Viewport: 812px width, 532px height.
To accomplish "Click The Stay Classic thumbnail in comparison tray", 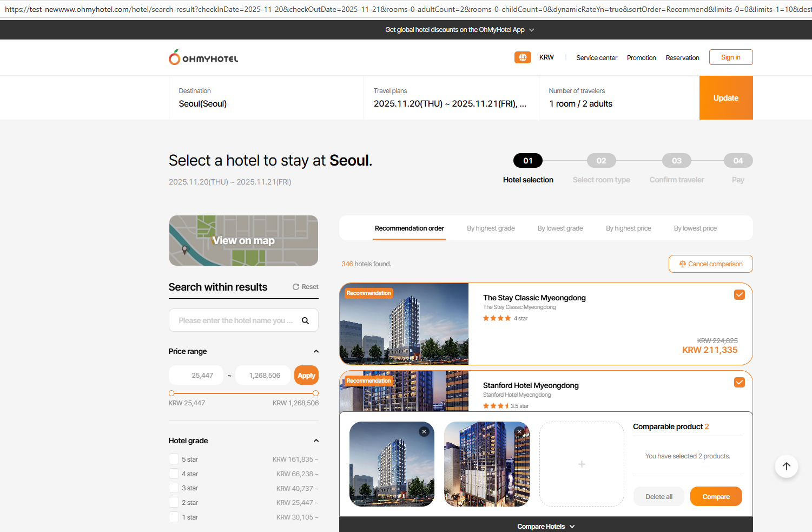I will 392,464.
